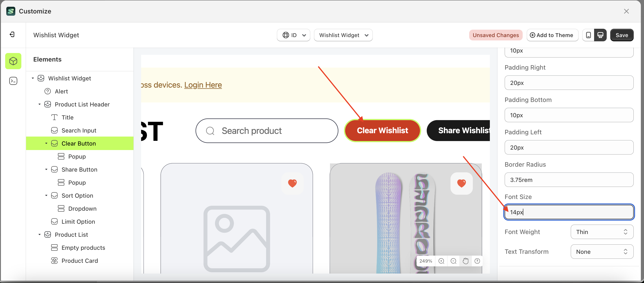
Task: Click the exit editor icon
Action: (x=12, y=34)
